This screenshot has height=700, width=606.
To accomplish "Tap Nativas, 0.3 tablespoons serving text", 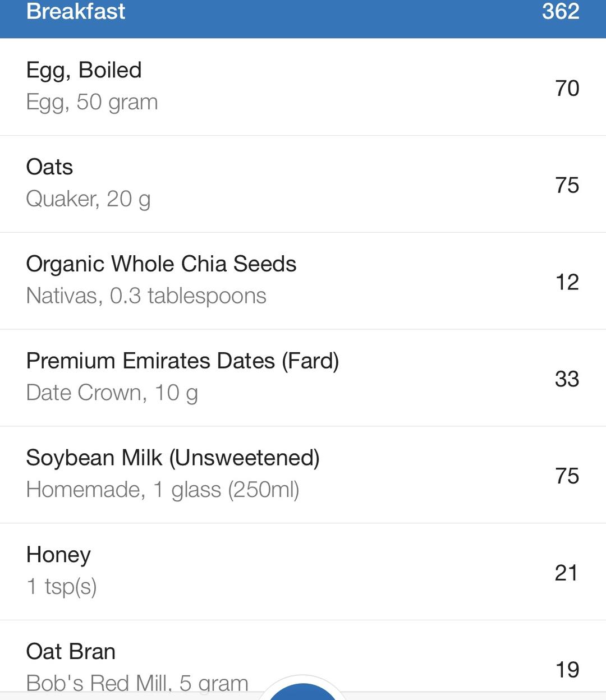I will (146, 296).
